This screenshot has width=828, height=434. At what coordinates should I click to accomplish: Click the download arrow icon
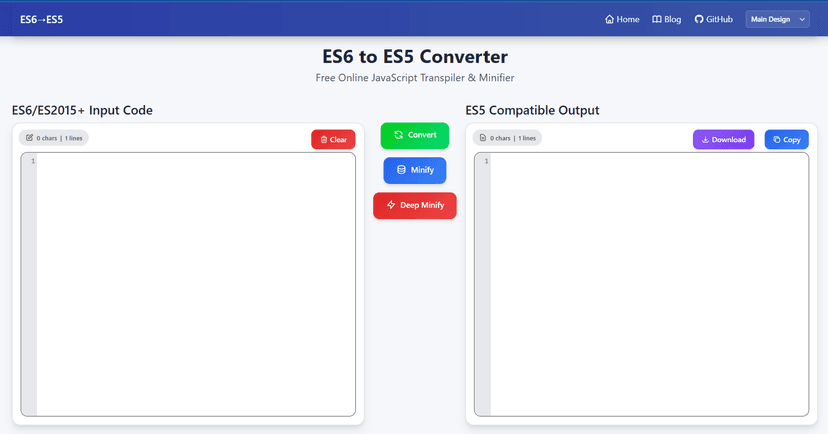[705, 140]
